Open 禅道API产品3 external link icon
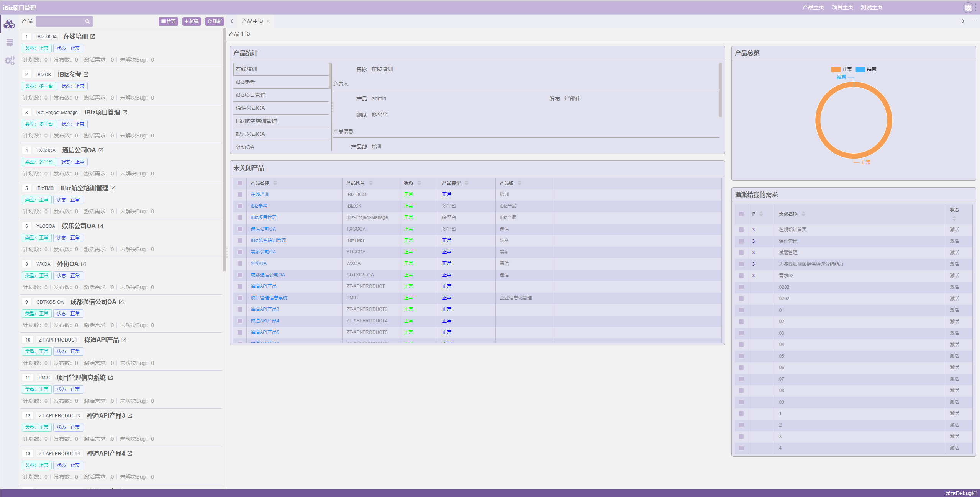This screenshot has width=980, height=497. point(130,416)
